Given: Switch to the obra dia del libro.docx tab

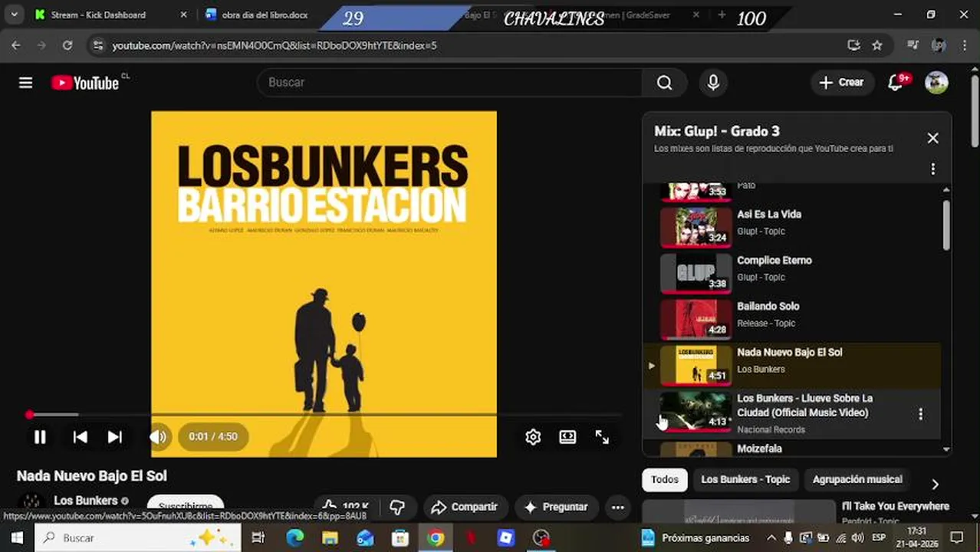Looking at the screenshot, I should pos(265,15).
